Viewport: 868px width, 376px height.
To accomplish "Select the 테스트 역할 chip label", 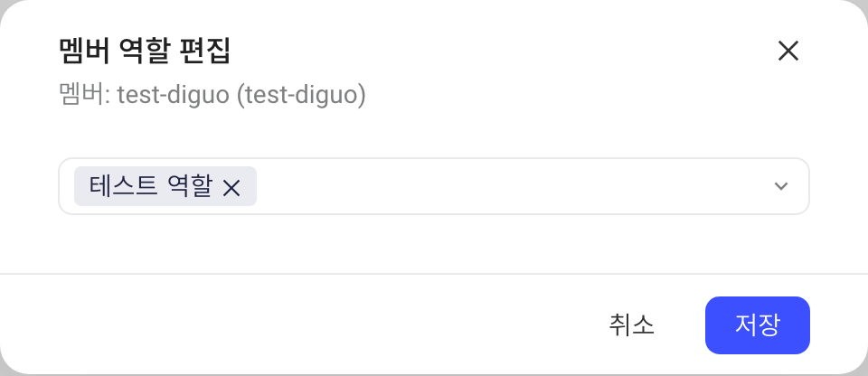I will pos(151,186).
